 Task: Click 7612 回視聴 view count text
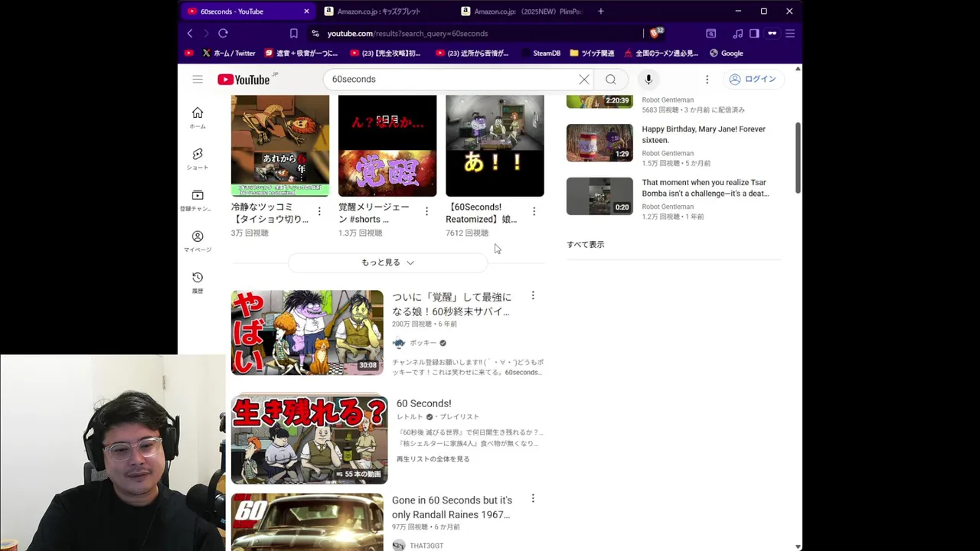(467, 233)
